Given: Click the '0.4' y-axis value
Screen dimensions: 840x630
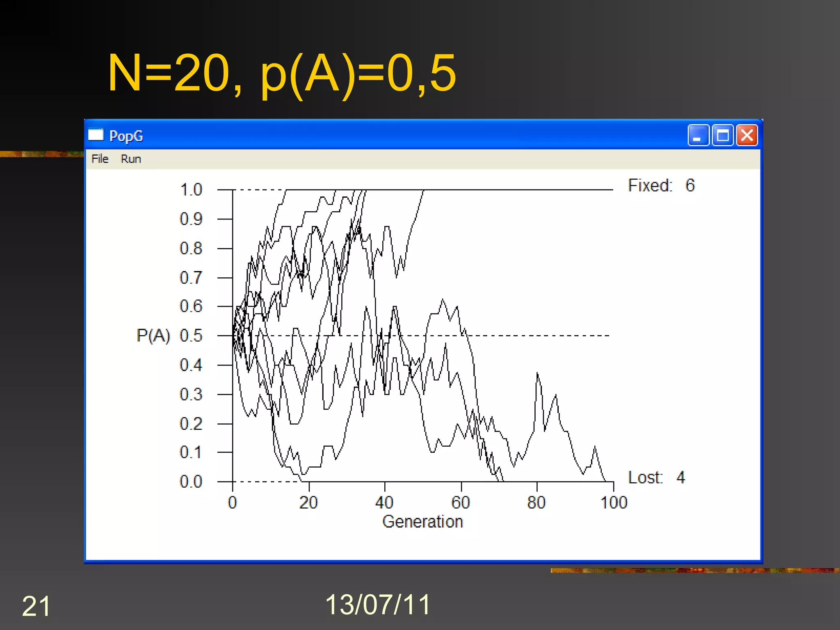Looking at the screenshot, I should (191, 365).
